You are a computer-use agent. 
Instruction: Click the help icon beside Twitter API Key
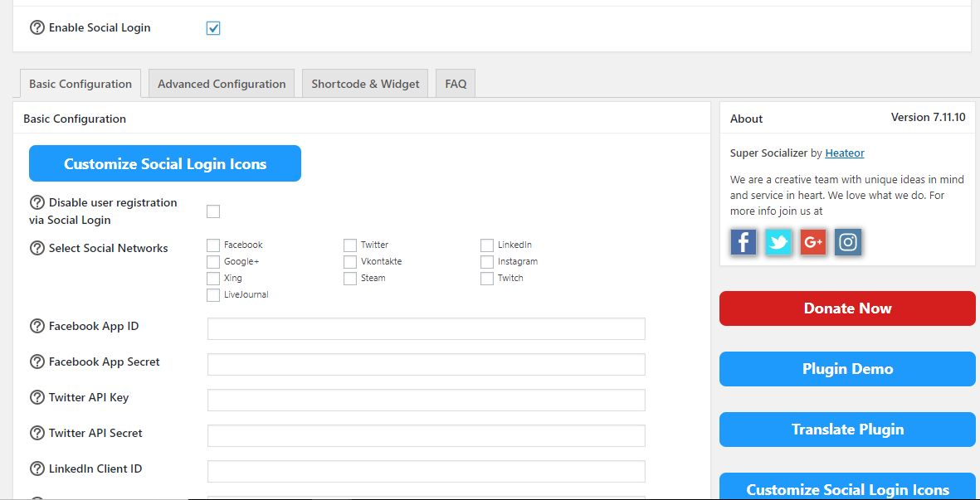pyautogui.click(x=37, y=397)
